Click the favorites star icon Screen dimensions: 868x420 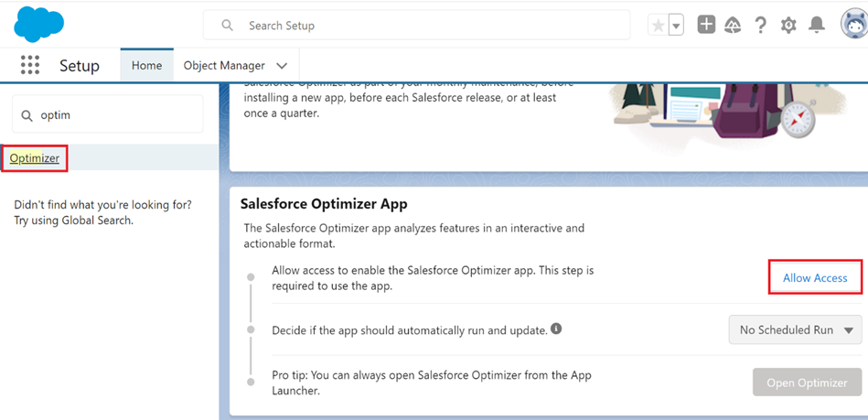659,25
